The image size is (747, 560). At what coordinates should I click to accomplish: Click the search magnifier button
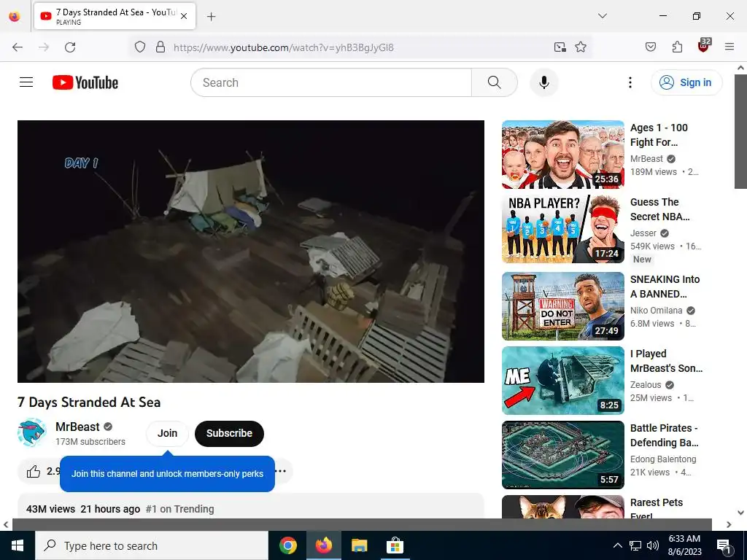[495, 82]
